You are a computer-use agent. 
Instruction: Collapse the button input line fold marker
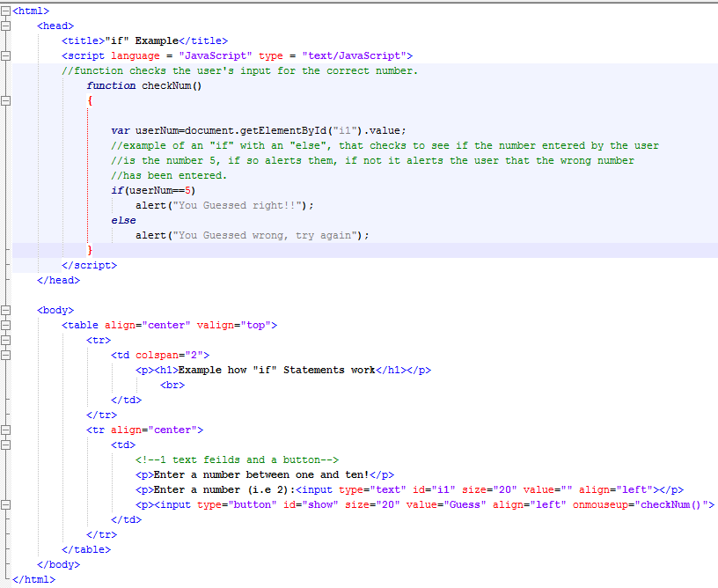(5, 505)
